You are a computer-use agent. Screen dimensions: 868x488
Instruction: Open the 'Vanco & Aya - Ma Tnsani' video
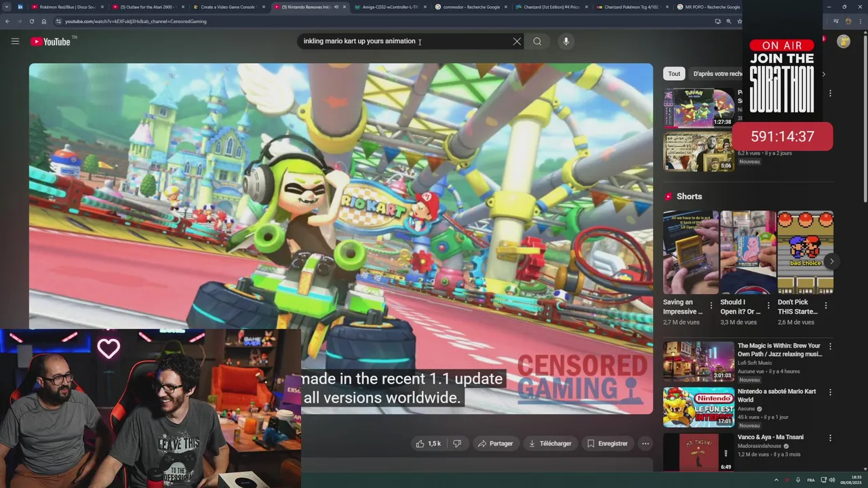[770, 437]
